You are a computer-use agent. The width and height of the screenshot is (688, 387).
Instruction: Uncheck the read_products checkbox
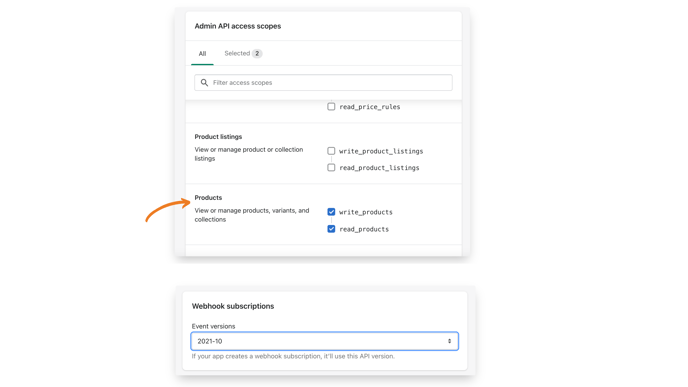331,229
